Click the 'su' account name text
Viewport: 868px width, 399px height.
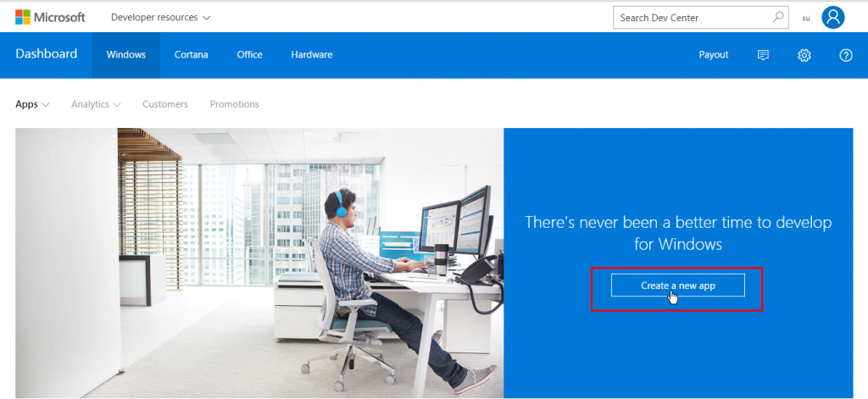[806, 19]
